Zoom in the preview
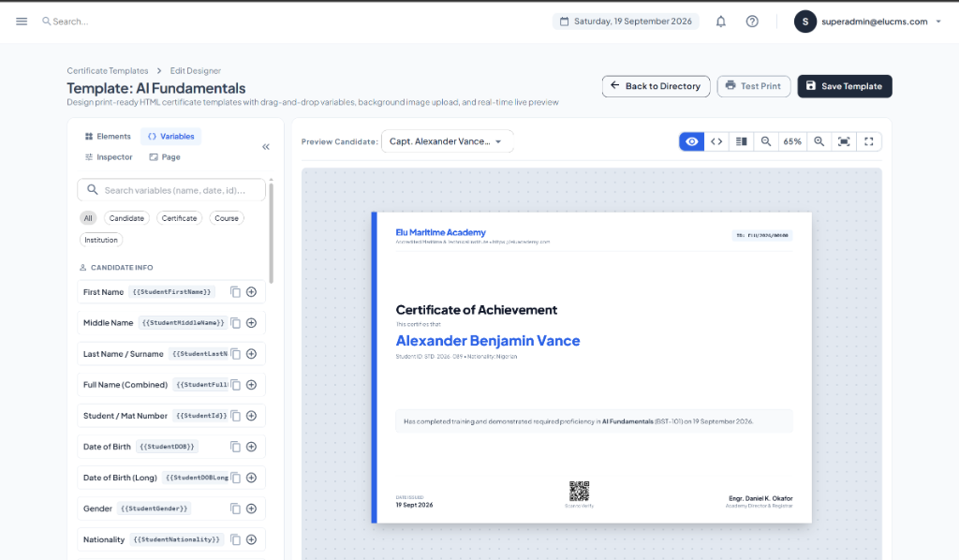The image size is (959, 560). [x=819, y=141]
